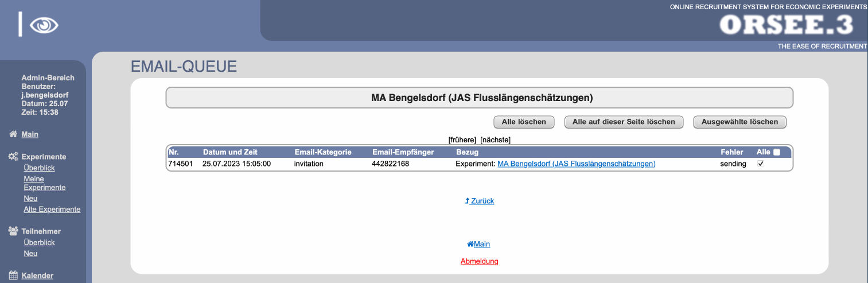The width and height of the screenshot is (868, 283).
Task: Click the Datum: 25.07 text in sidebar
Action: [45, 103]
